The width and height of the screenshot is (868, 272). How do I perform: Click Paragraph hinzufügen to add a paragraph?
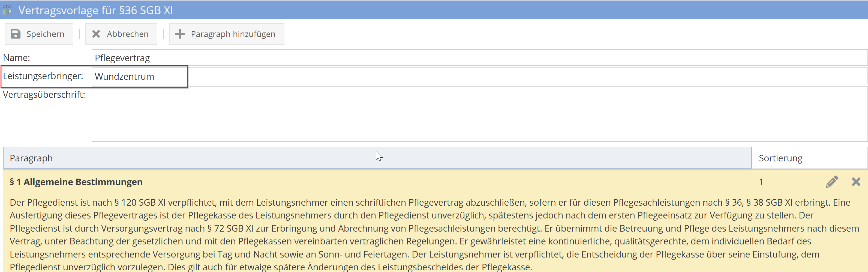coord(226,34)
